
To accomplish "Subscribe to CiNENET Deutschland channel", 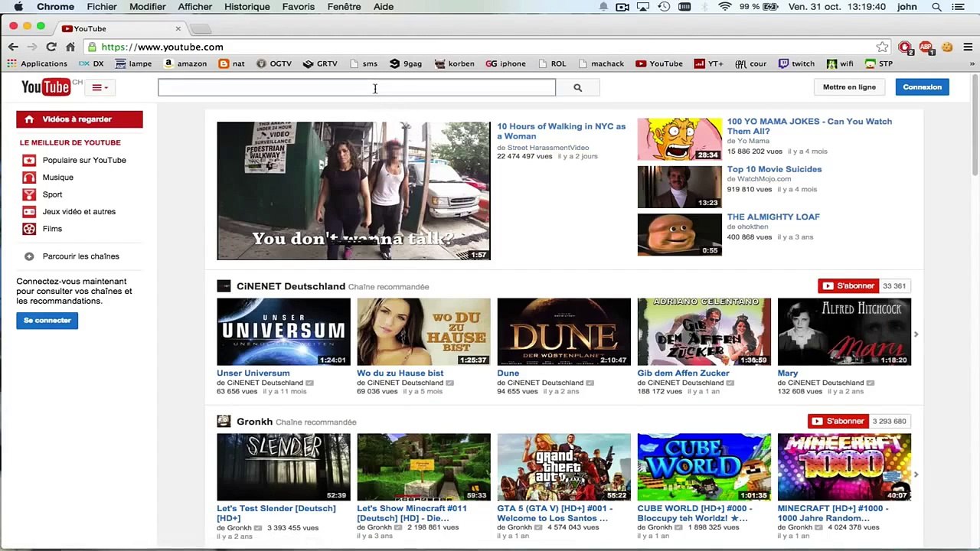I will click(848, 286).
